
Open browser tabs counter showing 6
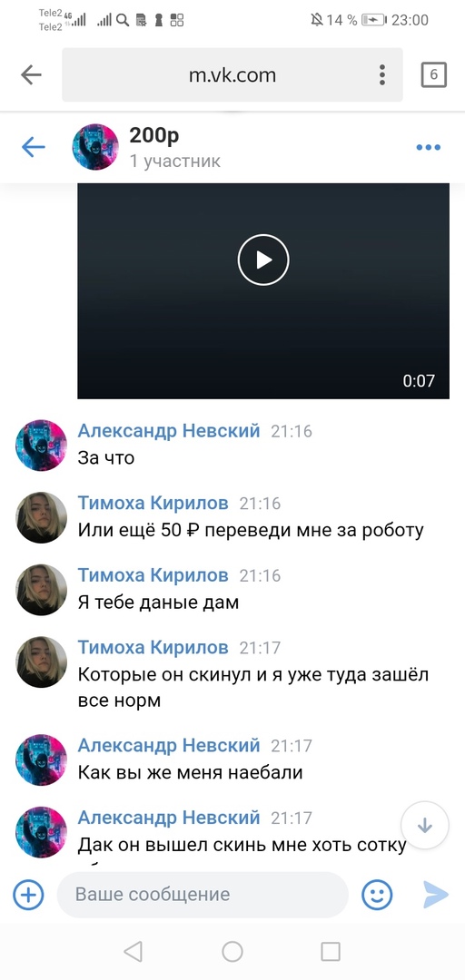tap(433, 75)
